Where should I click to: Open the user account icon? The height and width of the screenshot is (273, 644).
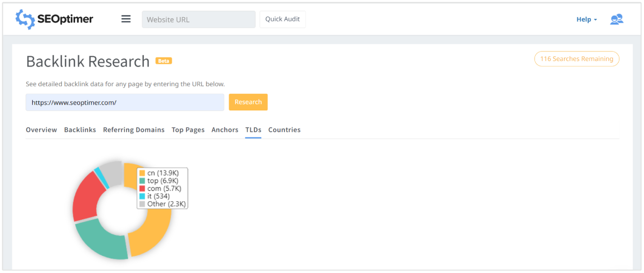(x=617, y=19)
